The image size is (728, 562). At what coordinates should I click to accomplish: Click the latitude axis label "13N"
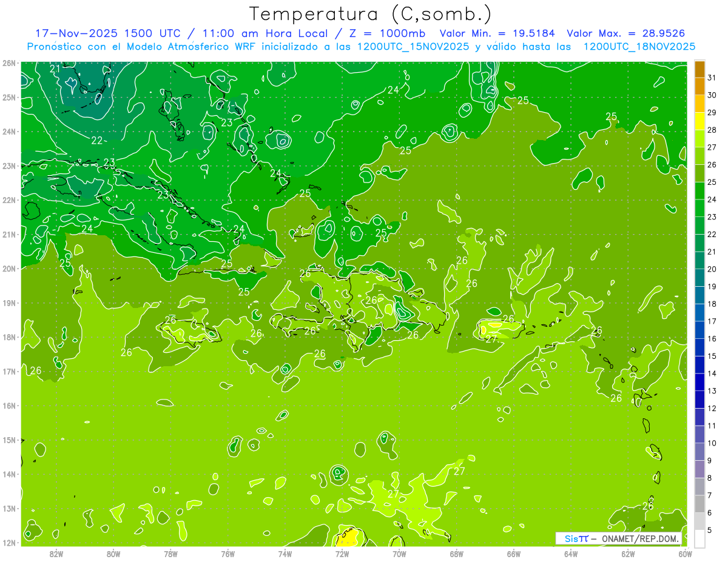click(x=9, y=509)
